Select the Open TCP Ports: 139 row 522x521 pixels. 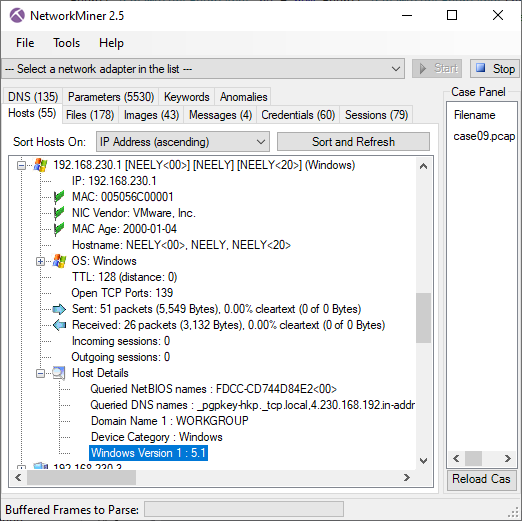point(122,293)
